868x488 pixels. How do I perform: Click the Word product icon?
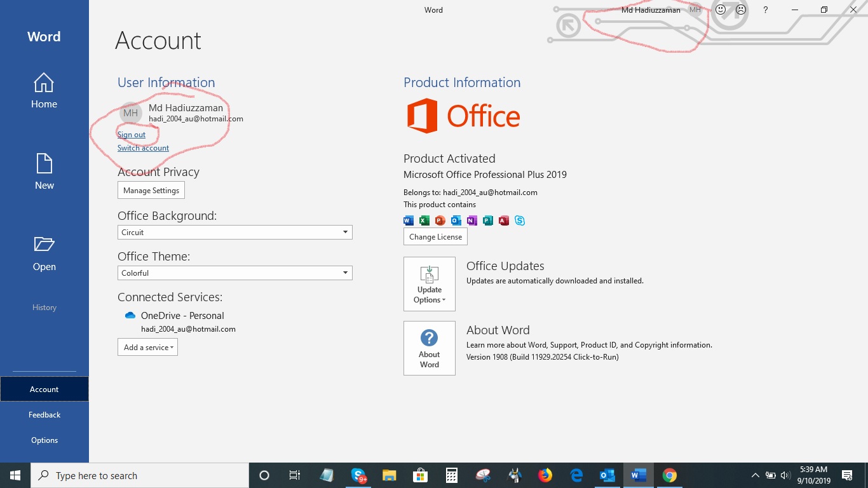pos(409,220)
